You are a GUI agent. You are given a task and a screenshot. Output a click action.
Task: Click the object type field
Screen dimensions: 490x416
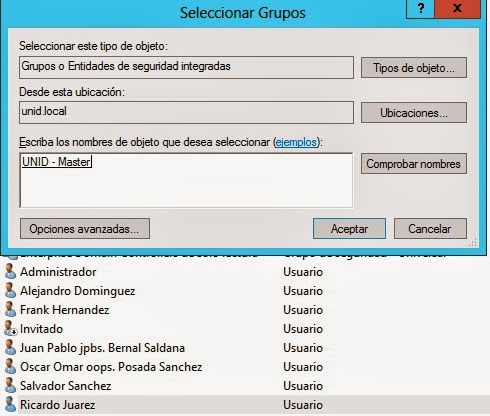[186, 67]
